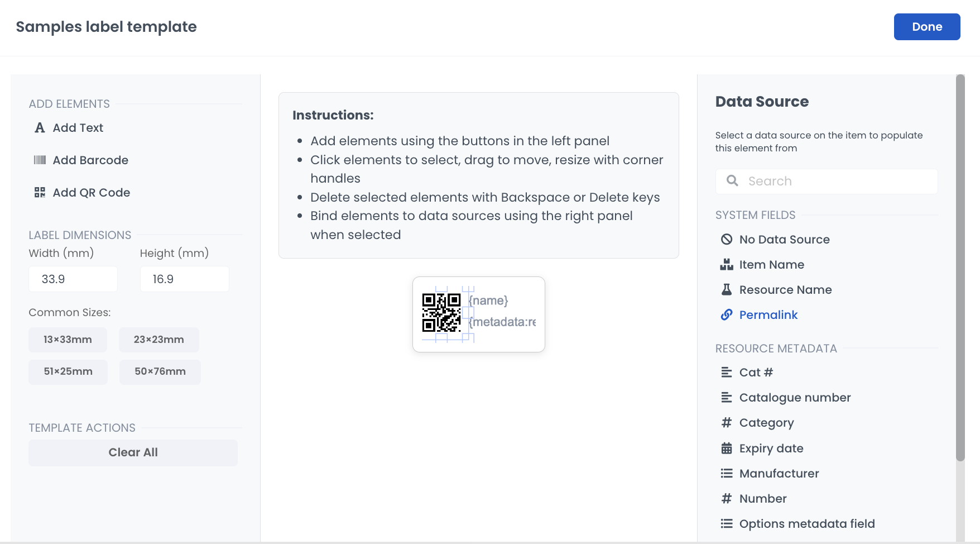Screen dimensions: 980x544
Task: Bind to the Manufacturer metadata field
Action: (779, 474)
